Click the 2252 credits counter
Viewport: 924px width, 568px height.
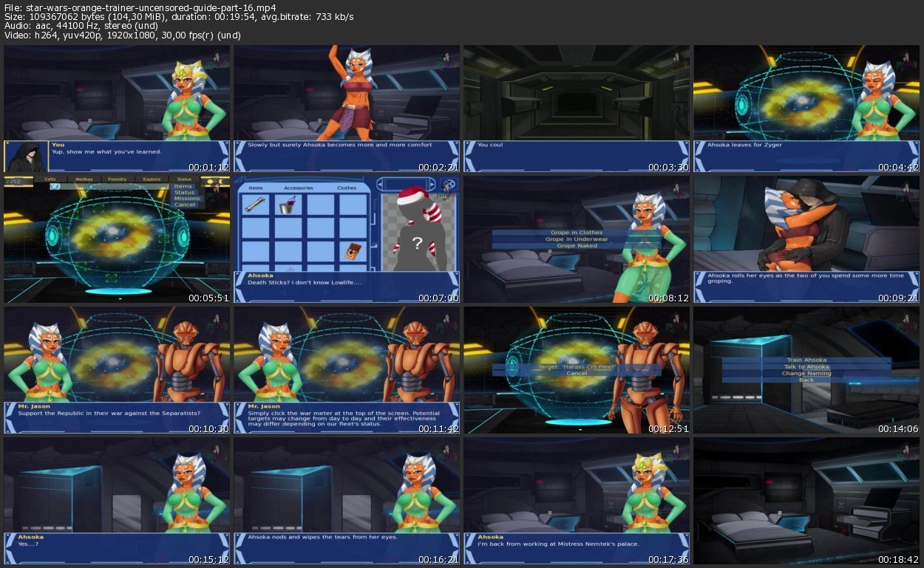pos(14,180)
